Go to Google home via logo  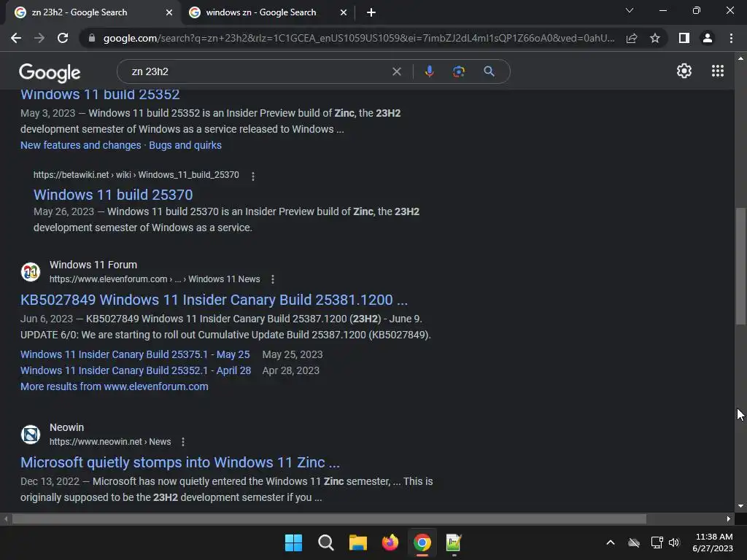pyautogui.click(x=50, y=72)
